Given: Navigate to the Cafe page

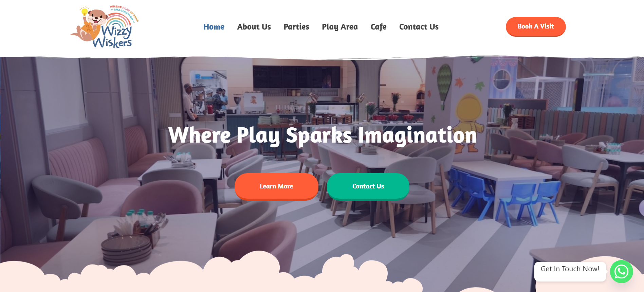Looking at the screenshot, I should [x=379, y=27].
